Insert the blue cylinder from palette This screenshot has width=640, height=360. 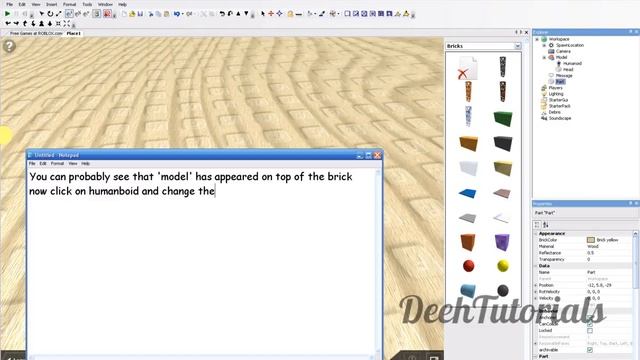[468, 291]
